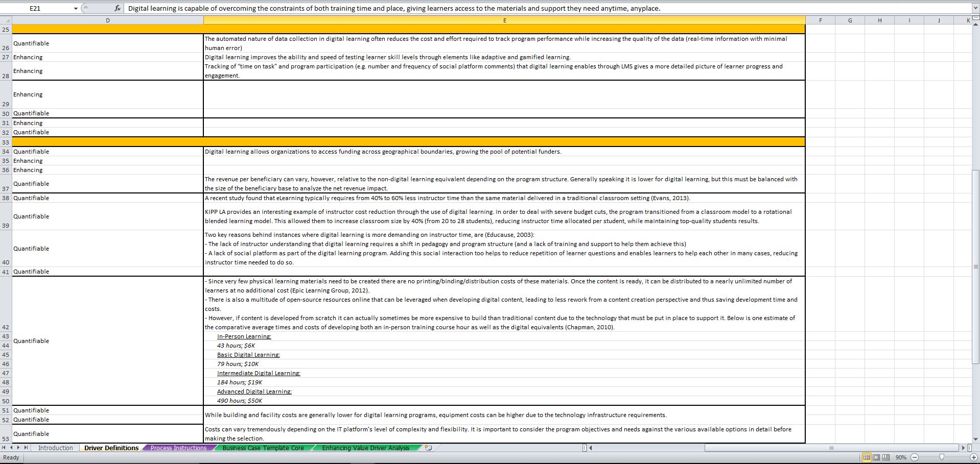
Task: Click the zoom in plus button
Action: (974, 457)
